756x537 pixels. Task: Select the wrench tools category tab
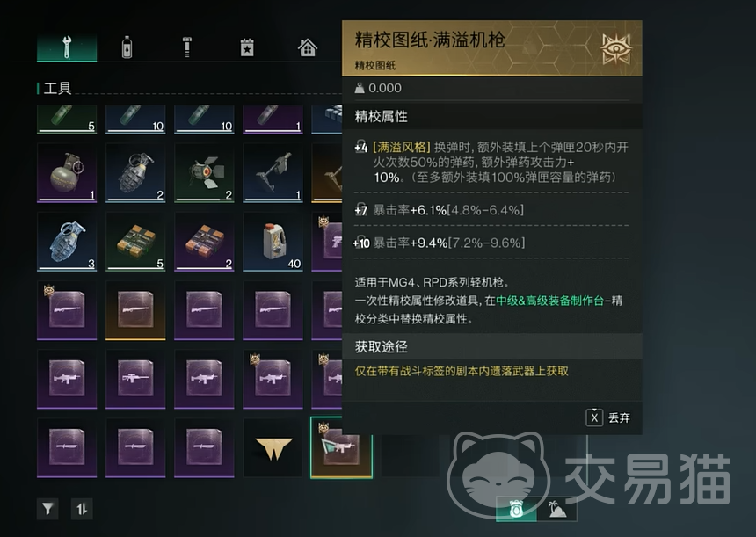click(67, 47)
